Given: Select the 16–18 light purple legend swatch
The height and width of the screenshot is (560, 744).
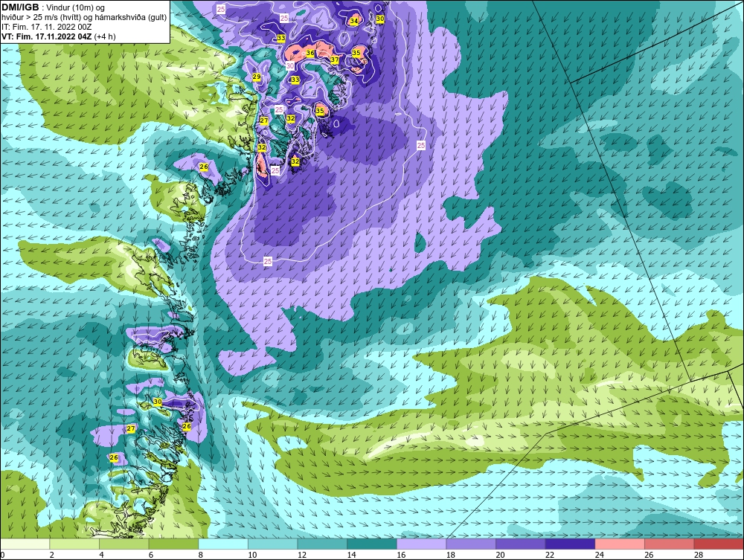Looking at the screenshot, I should click(421, 544).
